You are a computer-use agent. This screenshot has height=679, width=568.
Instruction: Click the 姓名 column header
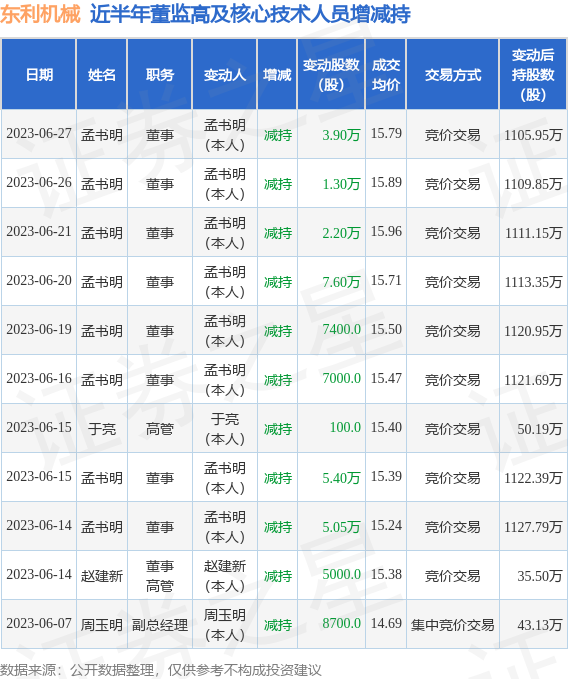[102, 75]
